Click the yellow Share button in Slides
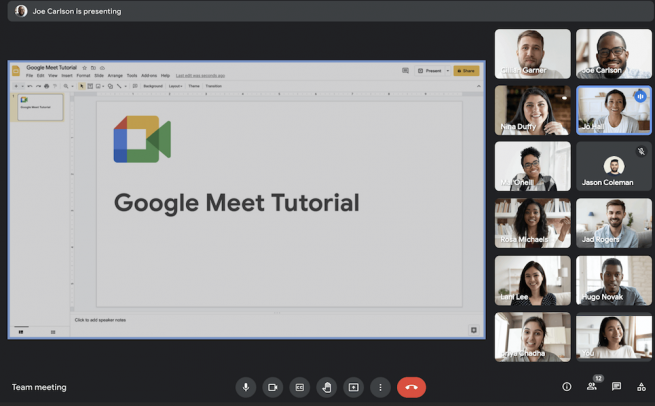Image resolution: width=655 pixels, height=406 pixels. (x=466, y=71)
